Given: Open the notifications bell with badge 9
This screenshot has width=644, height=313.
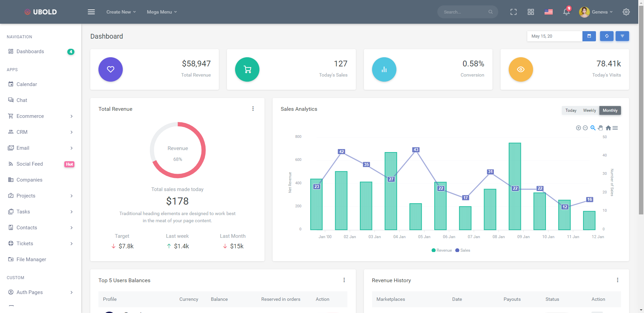Looking at the screenshot, I should point(567,12).
